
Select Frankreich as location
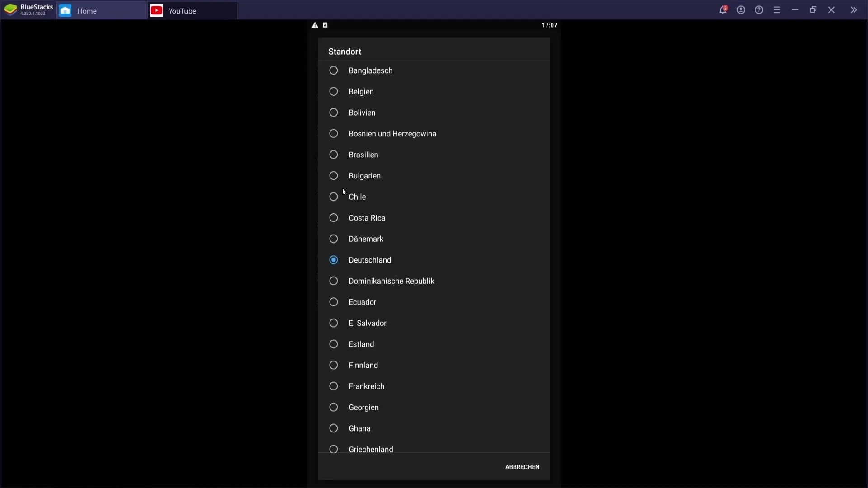[x=334, y=386]
